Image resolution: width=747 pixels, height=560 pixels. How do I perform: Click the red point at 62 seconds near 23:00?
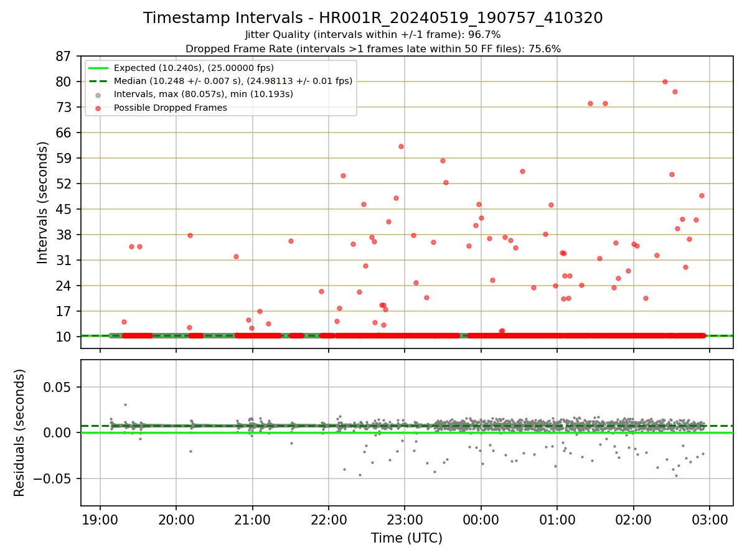[401, 146]
